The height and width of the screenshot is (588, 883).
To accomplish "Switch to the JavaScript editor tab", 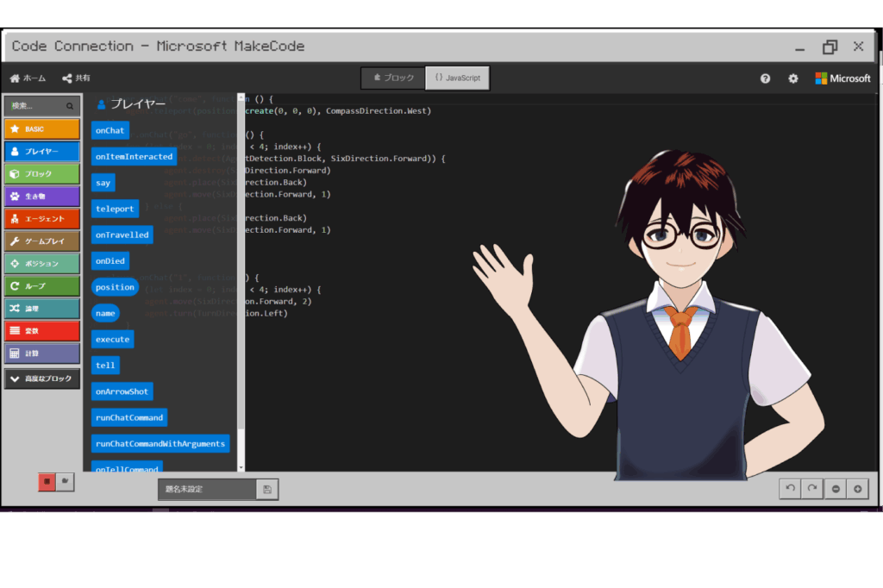I will [457, 78].
